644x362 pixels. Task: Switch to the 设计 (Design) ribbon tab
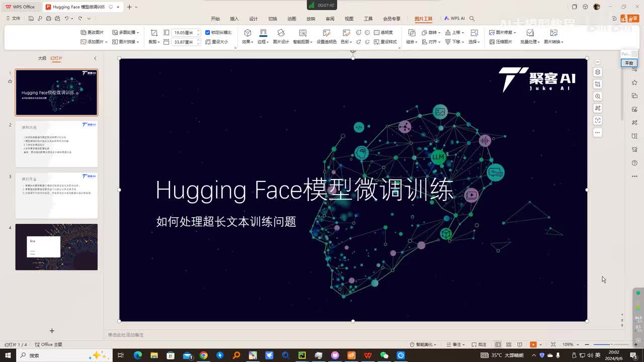254,19
